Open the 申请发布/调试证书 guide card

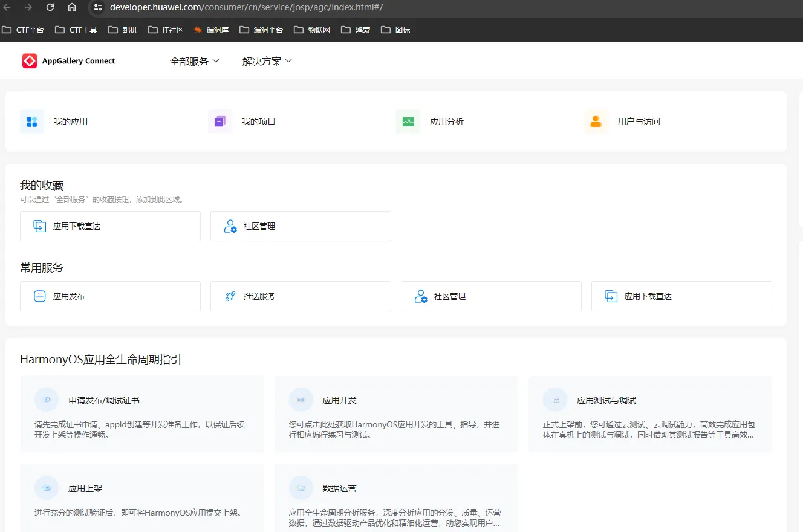coord(142,414)
